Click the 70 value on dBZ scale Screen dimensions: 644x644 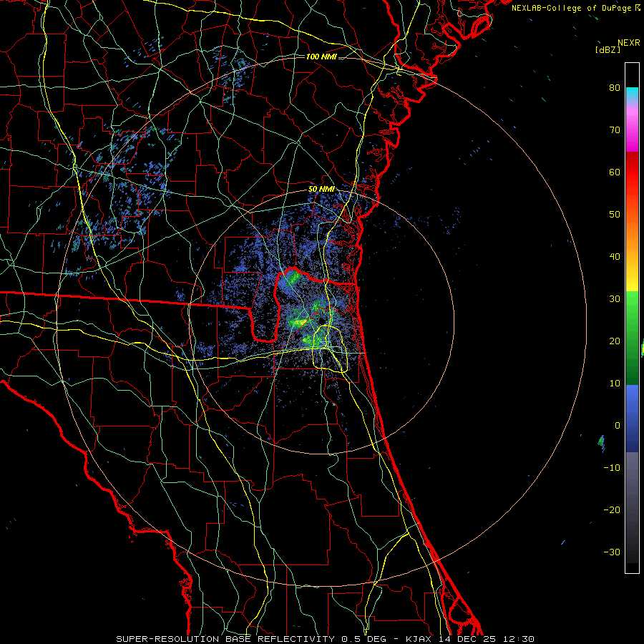pos(615,130)
